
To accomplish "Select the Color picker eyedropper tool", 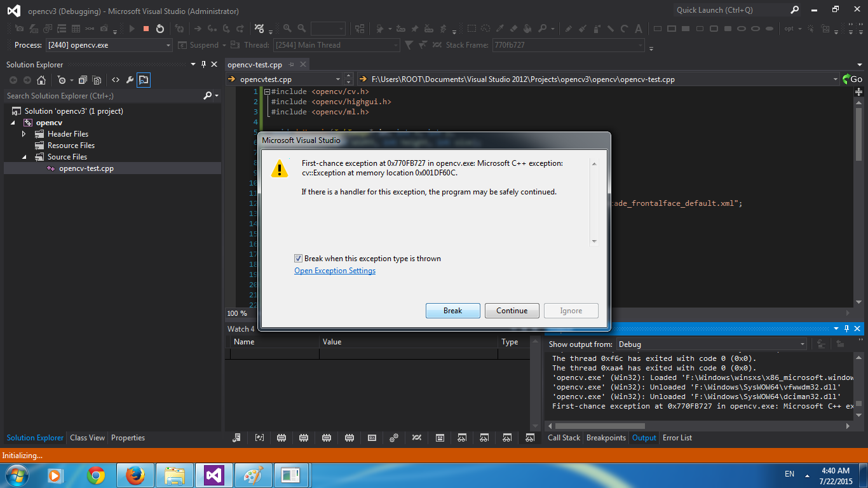I will pos(500,29).
